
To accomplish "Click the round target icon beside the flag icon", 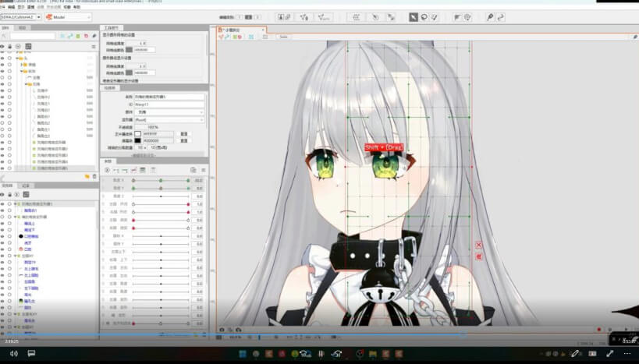I will coord(468,17).
